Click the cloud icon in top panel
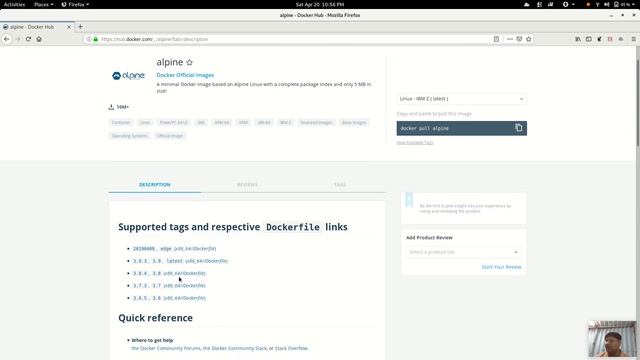Viewport: 640px width, 360px height. coord(527,4)
